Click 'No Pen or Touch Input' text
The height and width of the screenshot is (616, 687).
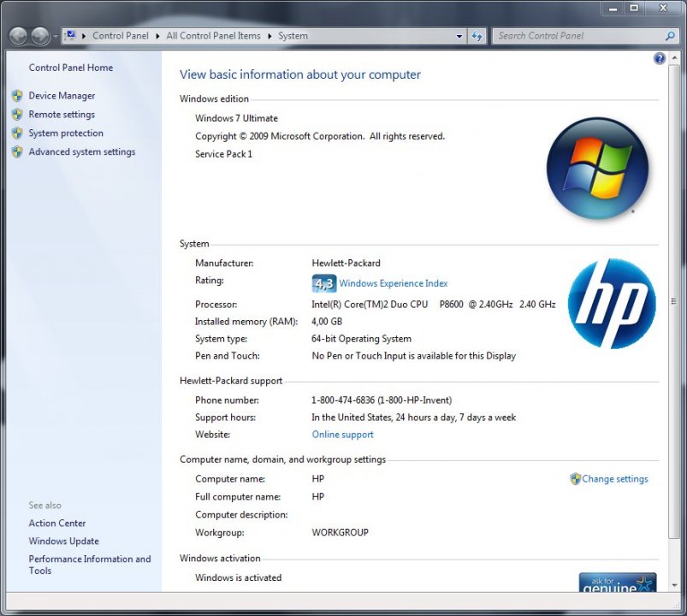(359, 356)
